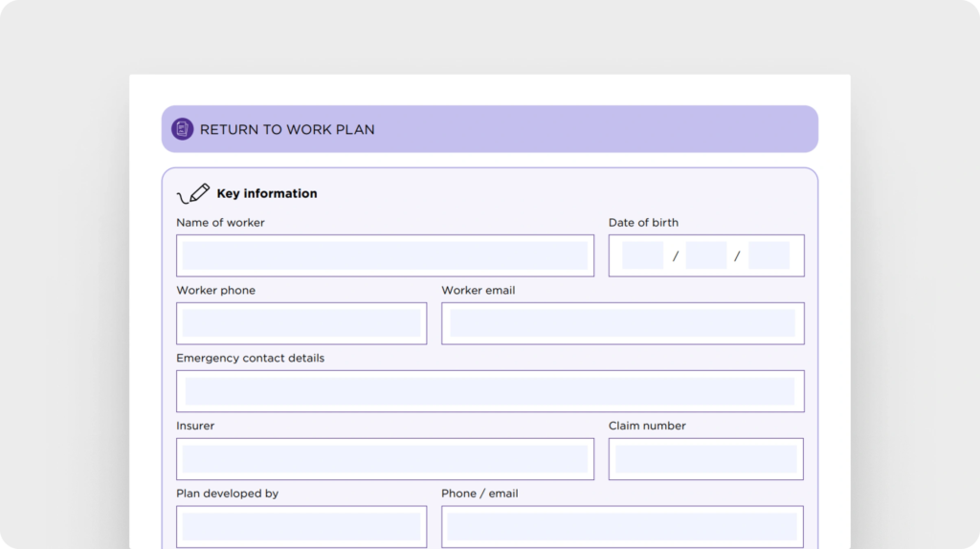Click the Plan developed by field
This screenshot has width=980, height=549.
point(301,526)
